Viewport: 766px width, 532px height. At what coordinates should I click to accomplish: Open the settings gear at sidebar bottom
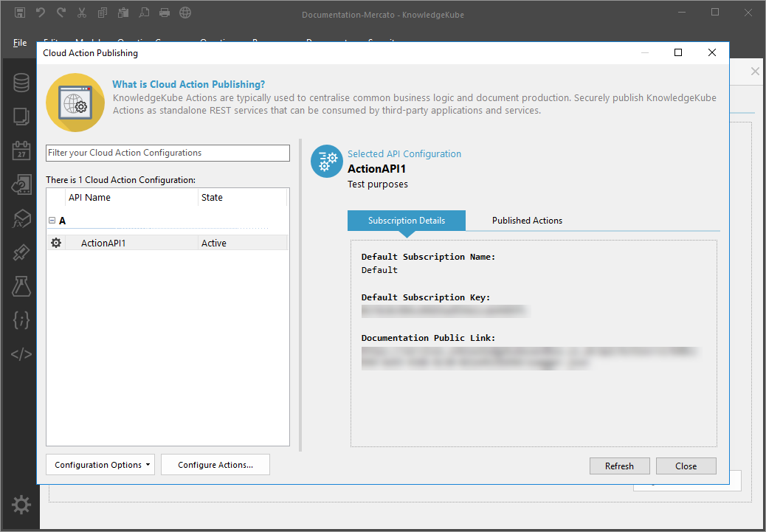[x=21, y=505]
